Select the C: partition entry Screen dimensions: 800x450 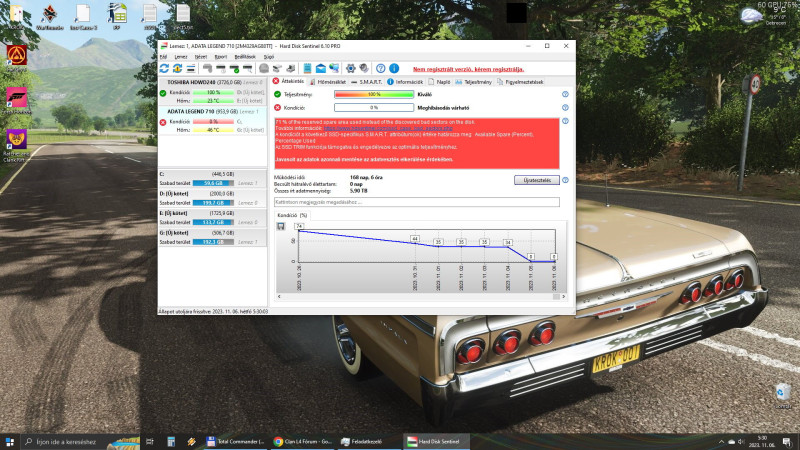point(212,179)
